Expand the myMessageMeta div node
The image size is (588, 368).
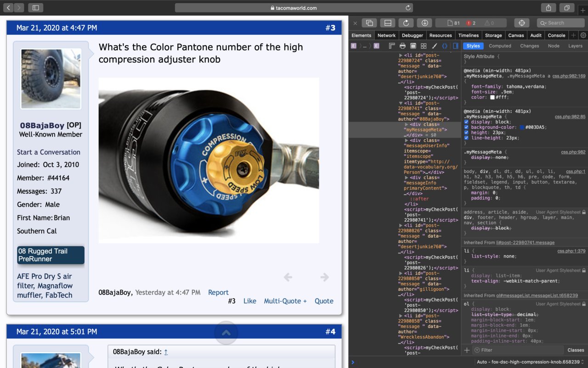click(406, 125)
